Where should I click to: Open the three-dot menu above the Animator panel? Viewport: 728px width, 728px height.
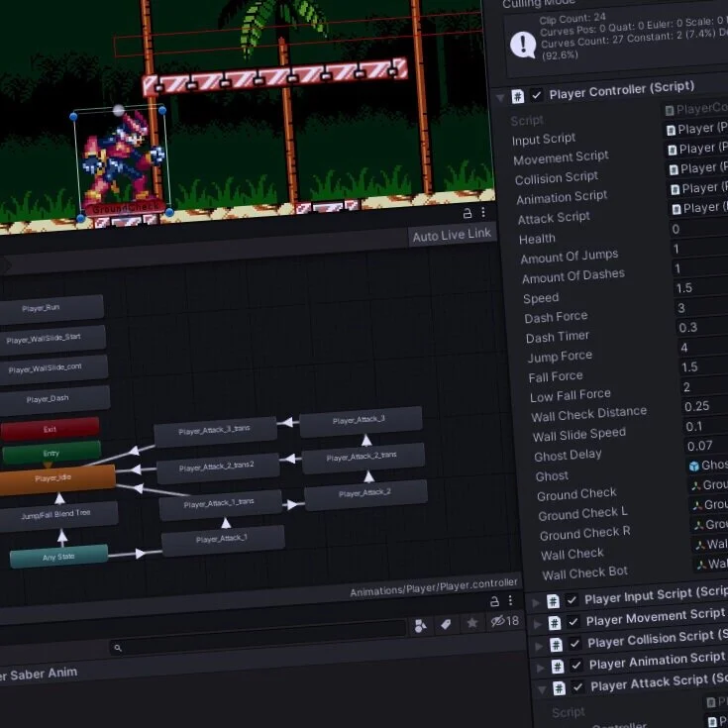(x=483, y=212)
